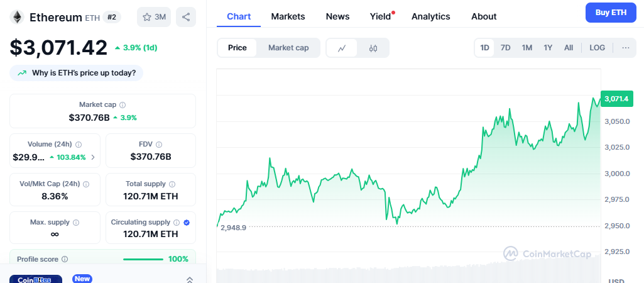Click the Total supply info icon

point(172,184)
